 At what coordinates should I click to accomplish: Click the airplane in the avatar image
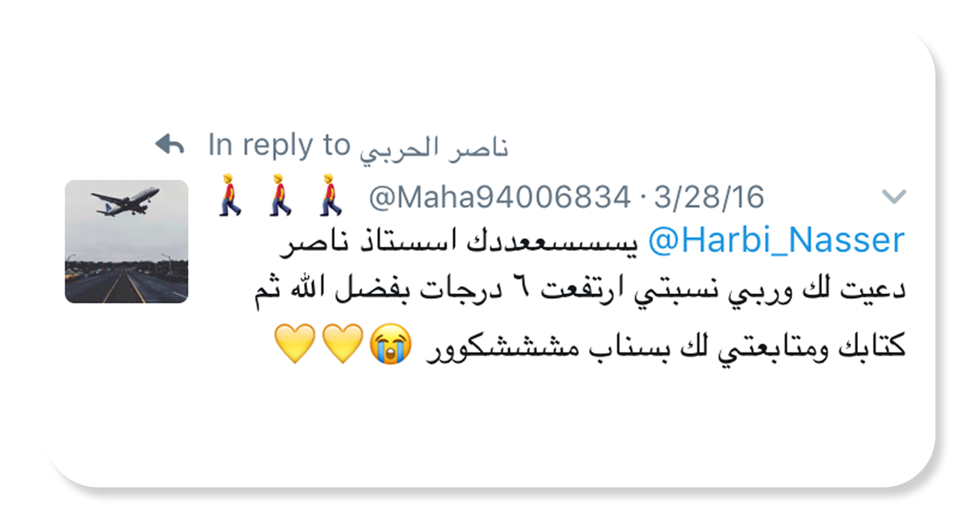click(x=125, y=200)
